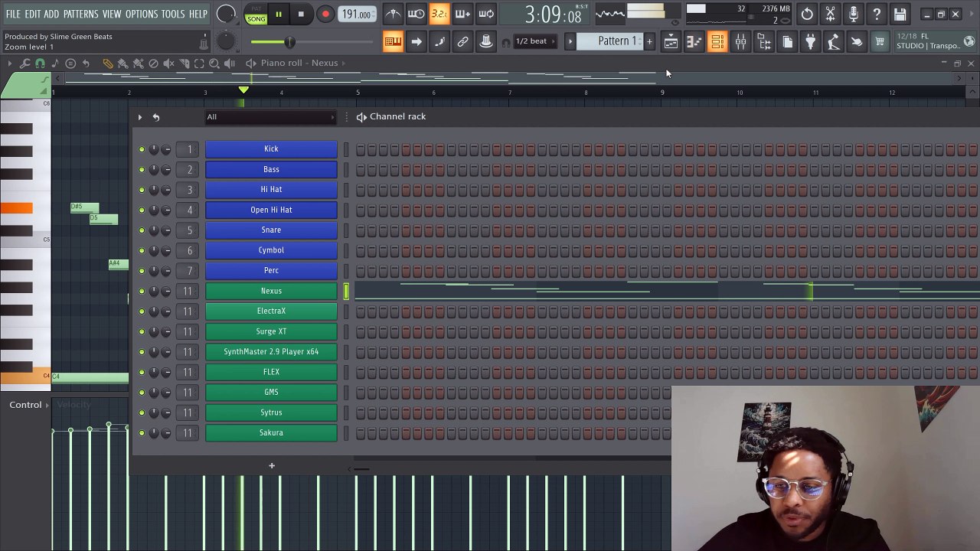Open the ADD menu

click(51, 14)
